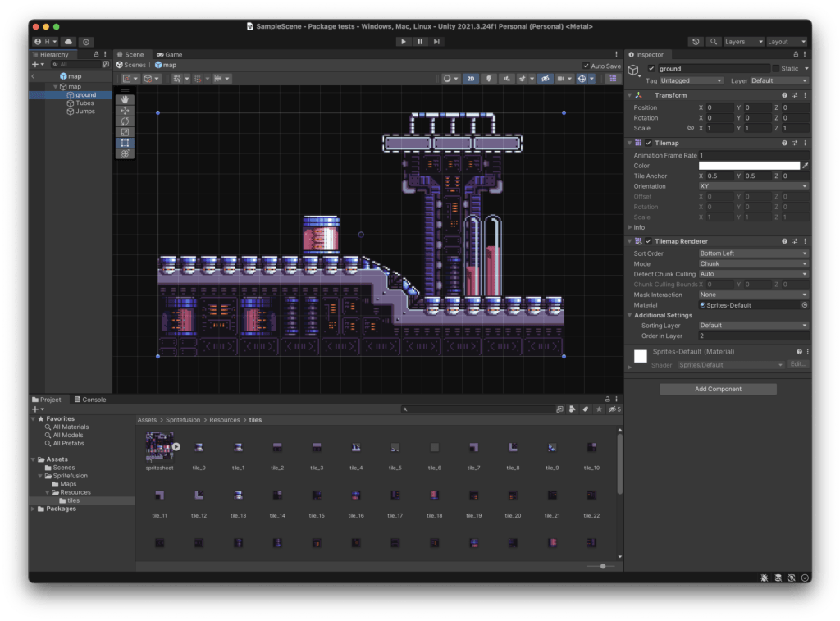This screenshot has width=840, height=621.
Task: Toggle the 2D view mode button
Action: (x=471, y=79)
